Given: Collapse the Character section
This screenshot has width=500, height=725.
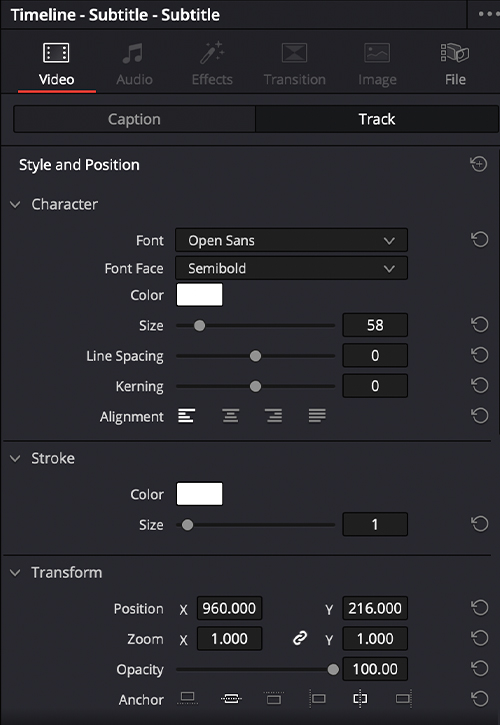Looking at the screenshot, I should [x=15, y=204].
